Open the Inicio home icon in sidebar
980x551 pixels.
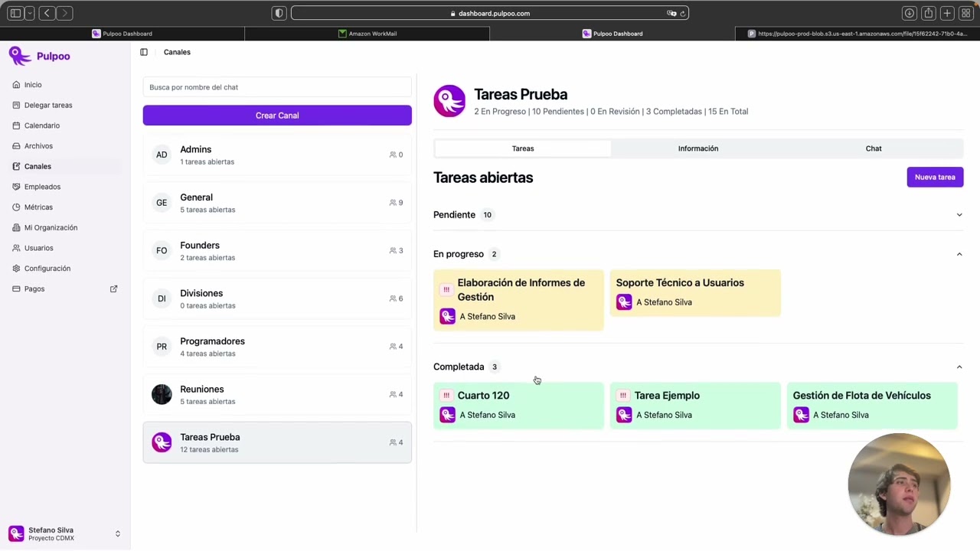(x=17, y=85)
